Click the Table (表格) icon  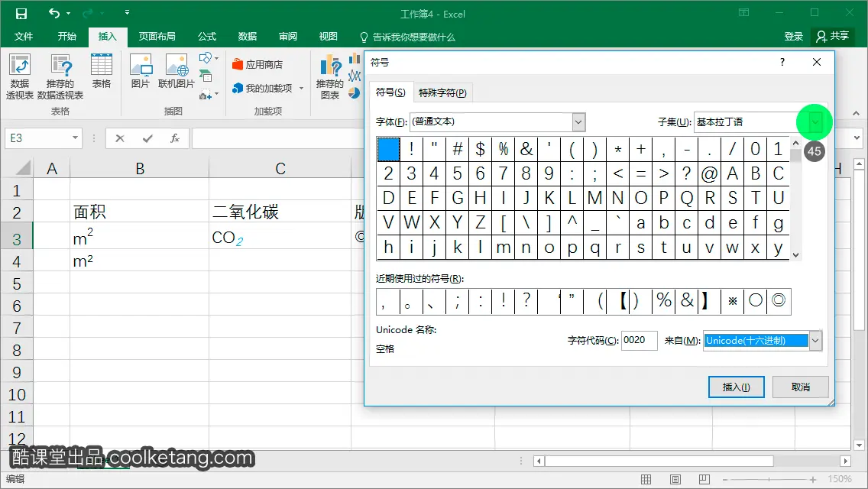[102, 71]
